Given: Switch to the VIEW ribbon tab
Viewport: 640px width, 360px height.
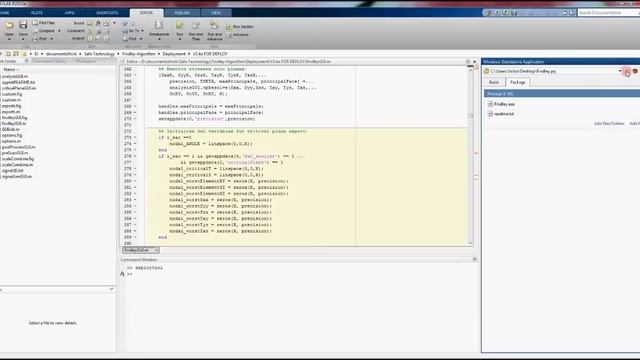Looking at the screenshot, I should point(216,13).
